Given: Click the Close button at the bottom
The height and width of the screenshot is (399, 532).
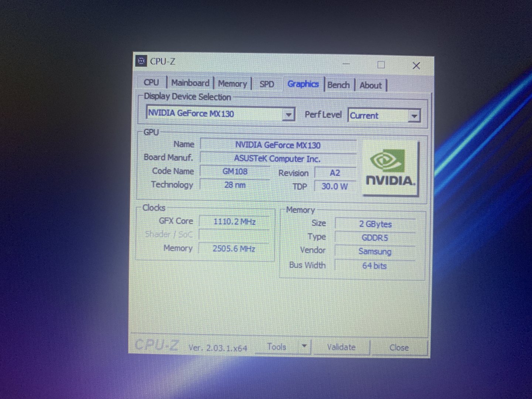Looking at the screenshot, I should 399,348.
